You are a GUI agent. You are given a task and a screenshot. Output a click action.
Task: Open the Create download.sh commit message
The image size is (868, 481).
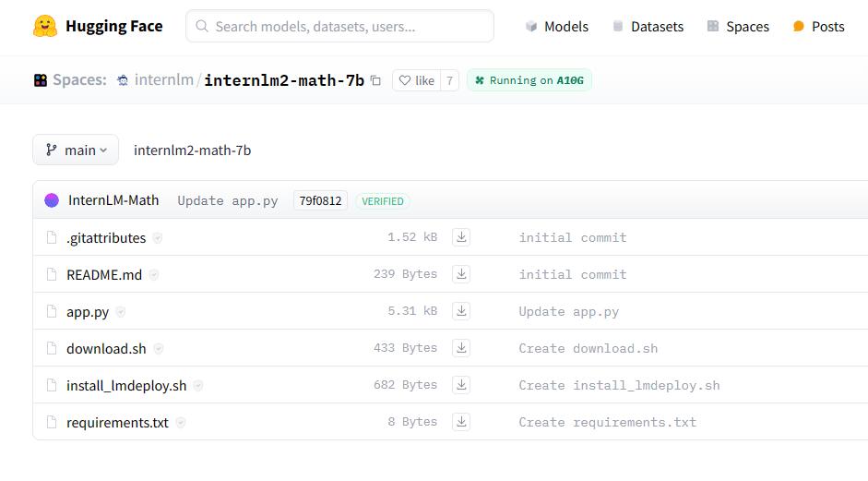(588, 349)
